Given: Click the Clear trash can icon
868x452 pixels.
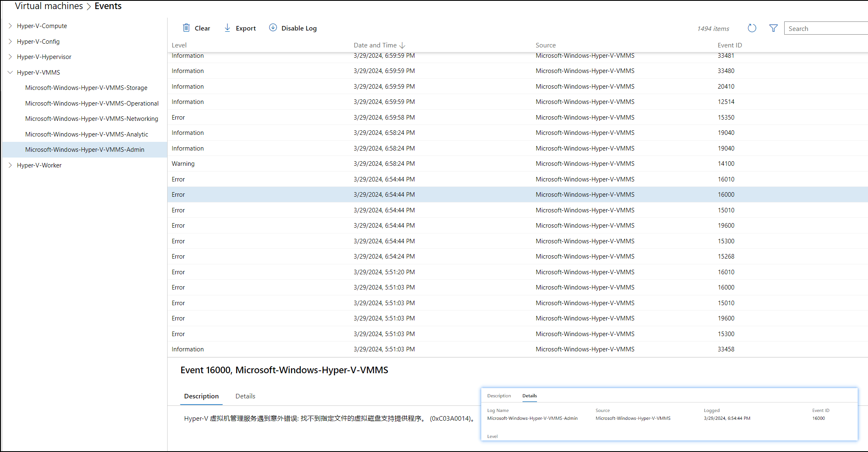Looking at the screenshot, I should 186,28.
